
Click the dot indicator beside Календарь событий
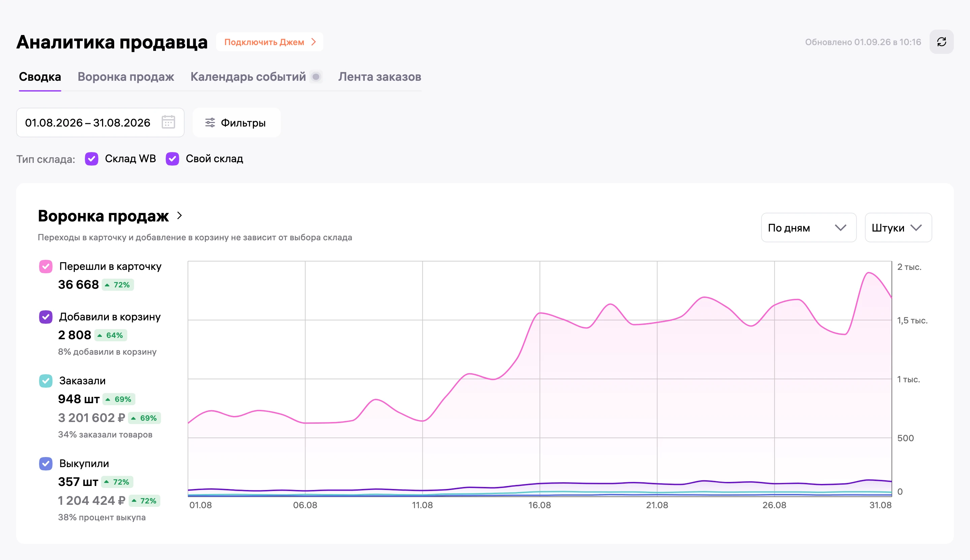(316, 77)
